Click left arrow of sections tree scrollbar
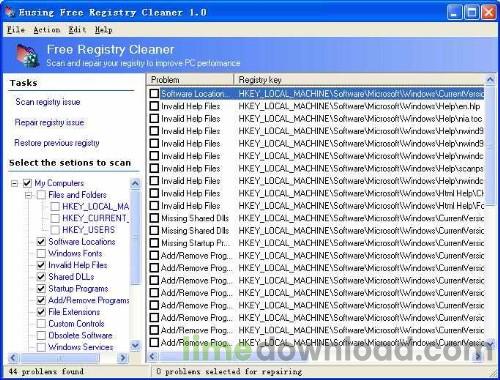500x380 pixels. 13,358
